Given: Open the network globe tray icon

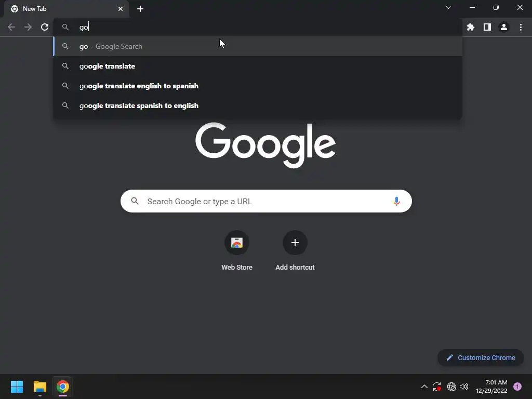Looking at the screenshot, I should (451, 387).
